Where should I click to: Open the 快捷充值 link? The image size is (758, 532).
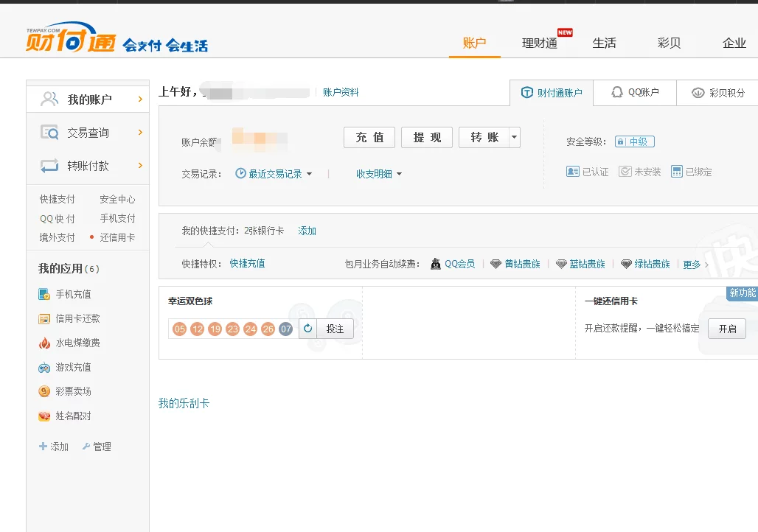(247, 263)
